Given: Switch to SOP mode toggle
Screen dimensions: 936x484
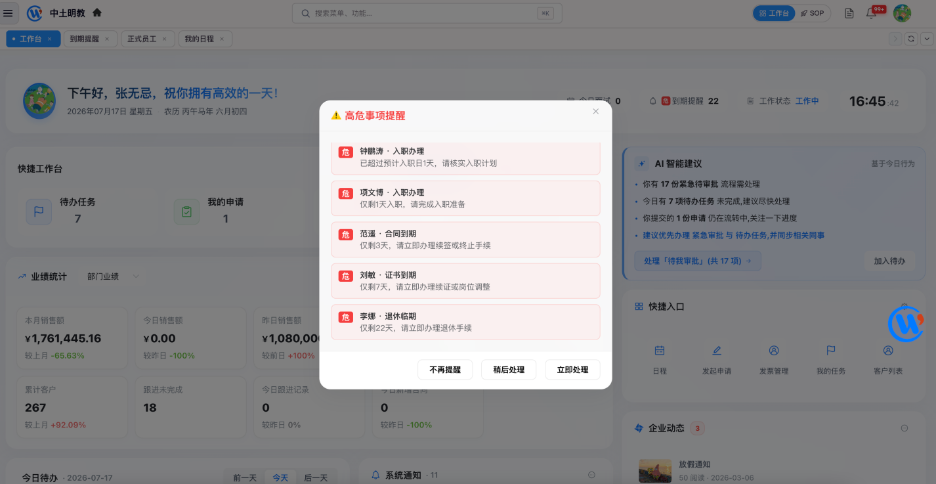Looking at the screenshot, I should (812, 13).
